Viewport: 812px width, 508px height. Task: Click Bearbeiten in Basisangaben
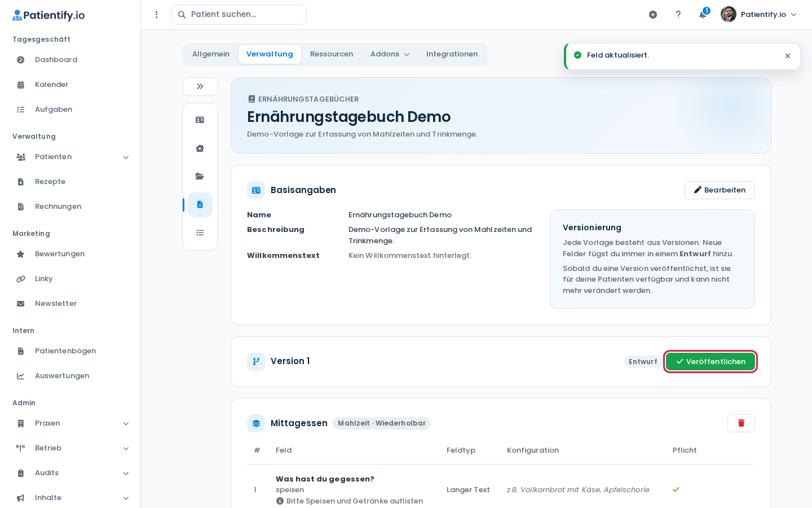point(720,190)
